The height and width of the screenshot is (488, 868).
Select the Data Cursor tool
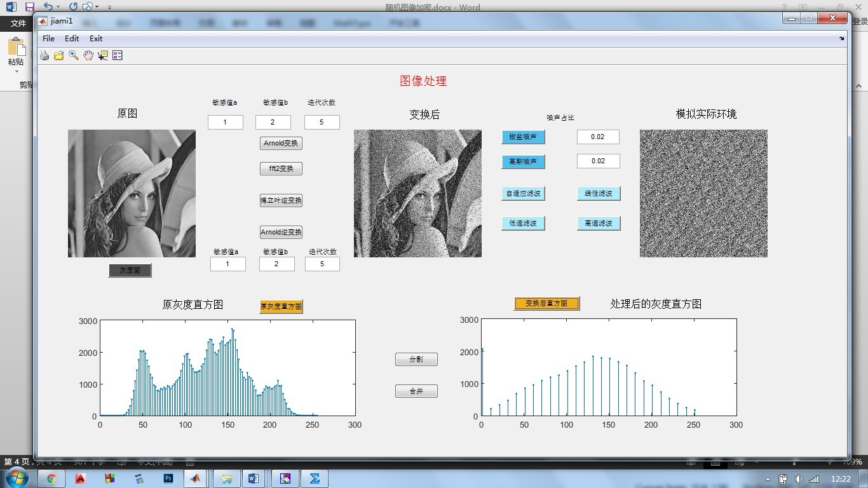click(x=102, y=55)
